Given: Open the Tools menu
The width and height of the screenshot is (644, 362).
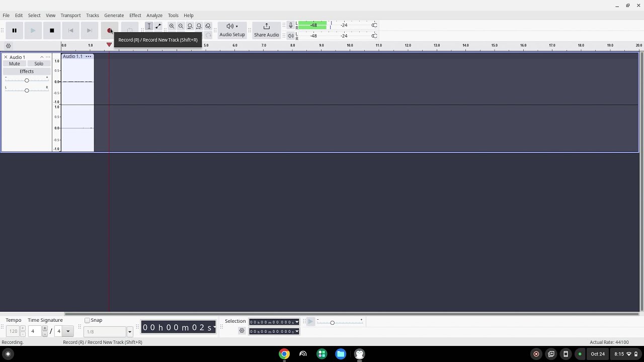Looking at the screenshot, I should coord(173,15).
